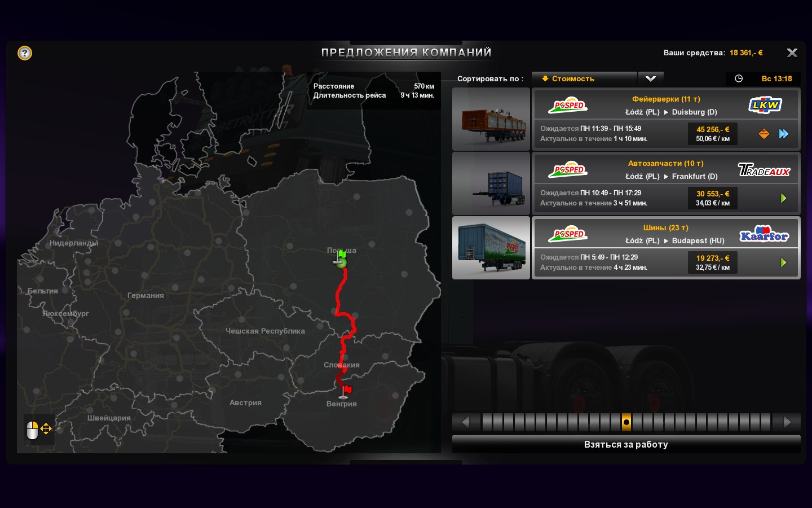Expand sort options with chevron arrow
This screenshot has height=508, width=812.
point(650,78)
